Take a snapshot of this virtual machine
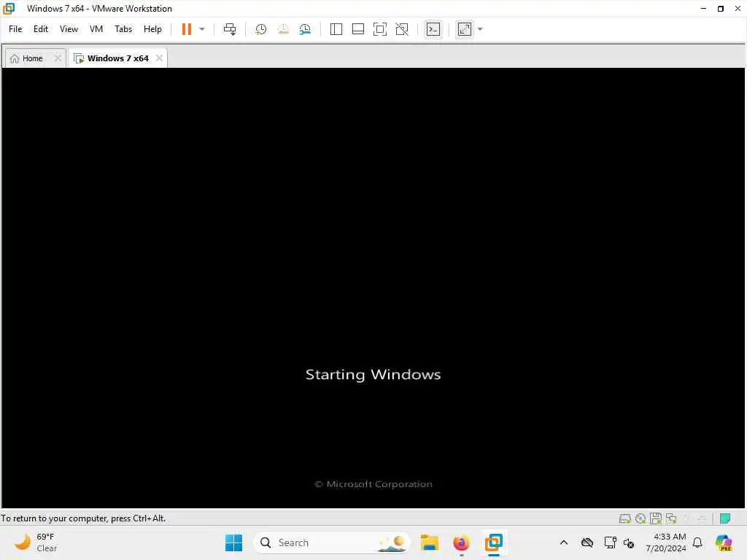 tap(260, 29)
